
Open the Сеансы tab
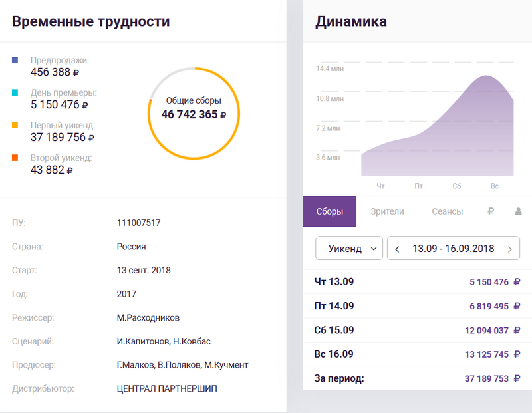[447, 212]
